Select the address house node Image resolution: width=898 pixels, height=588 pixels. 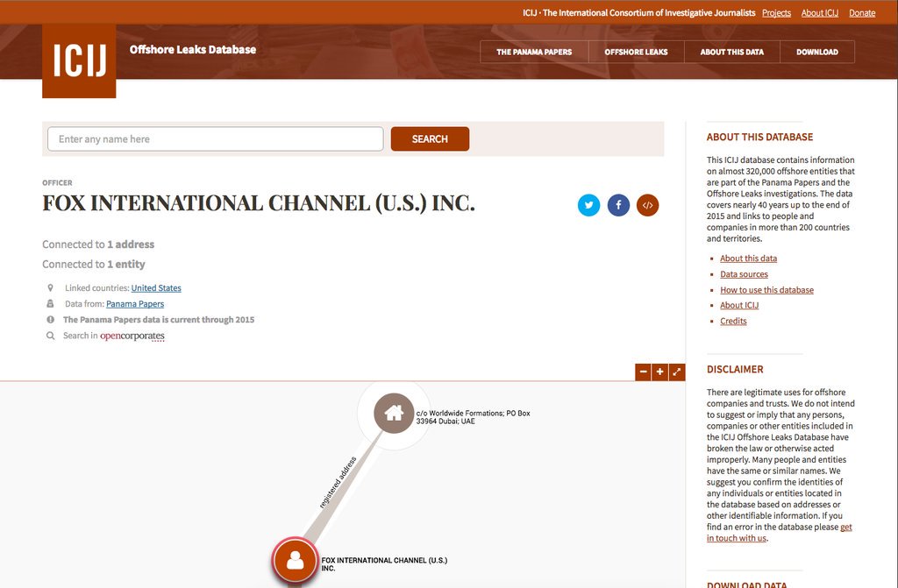point(394,413)
